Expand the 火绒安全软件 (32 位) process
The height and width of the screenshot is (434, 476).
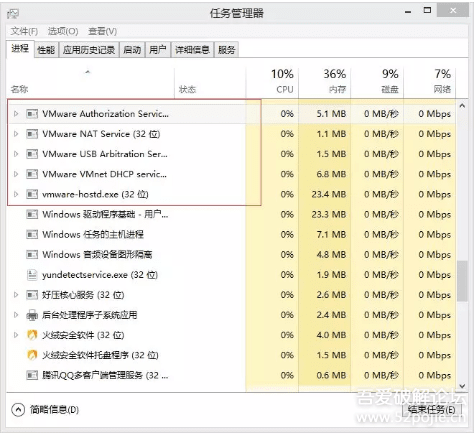[x=16, y=335]
